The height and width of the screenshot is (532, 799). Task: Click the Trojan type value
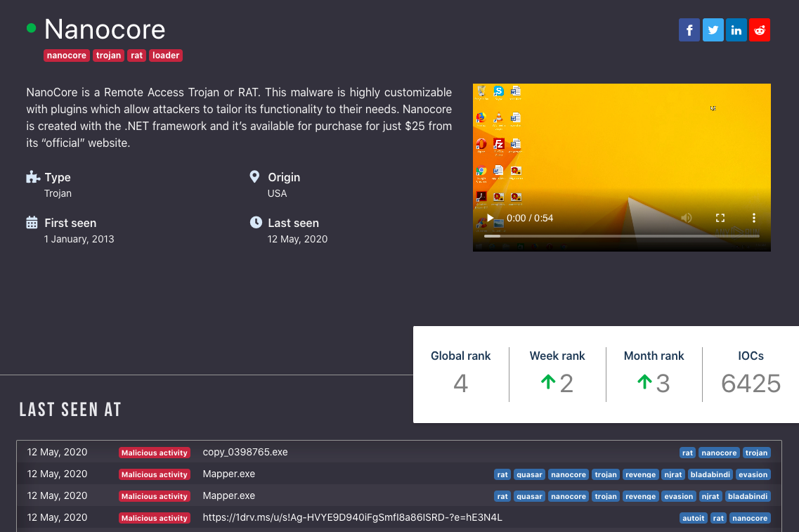coord(58,193)
